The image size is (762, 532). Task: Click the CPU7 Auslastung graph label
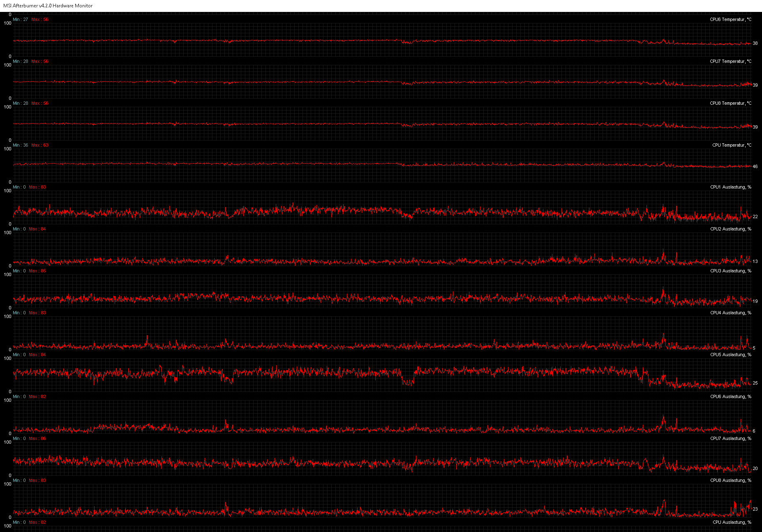(731, 438)
